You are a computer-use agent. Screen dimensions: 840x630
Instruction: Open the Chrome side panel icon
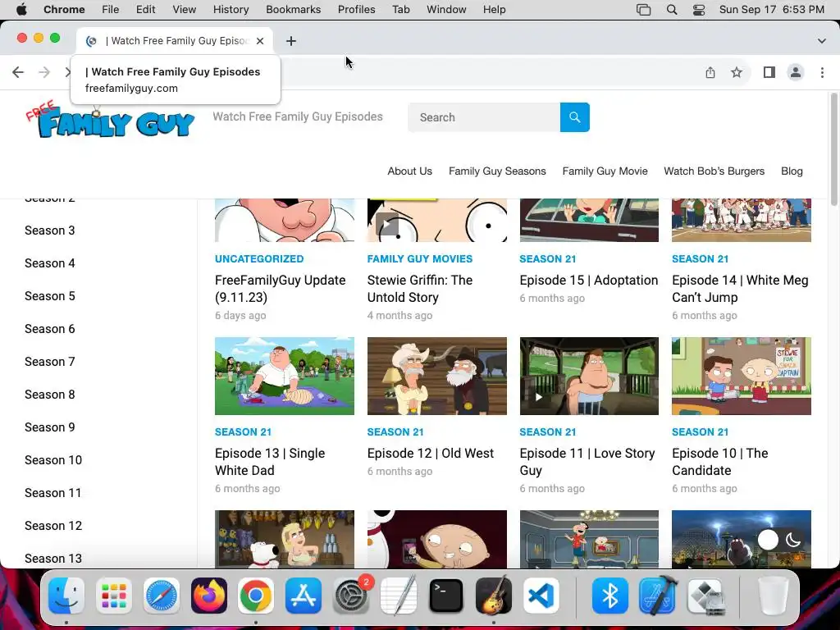[769, 72]
